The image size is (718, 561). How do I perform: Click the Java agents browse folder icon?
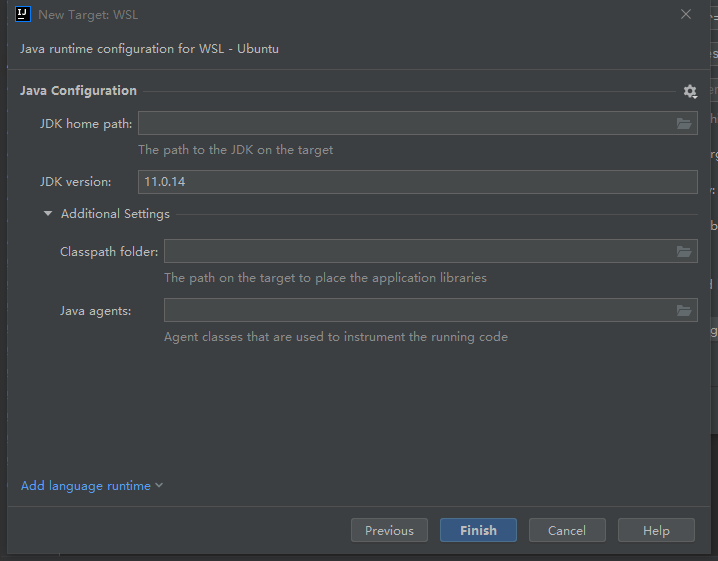(684, 310)
